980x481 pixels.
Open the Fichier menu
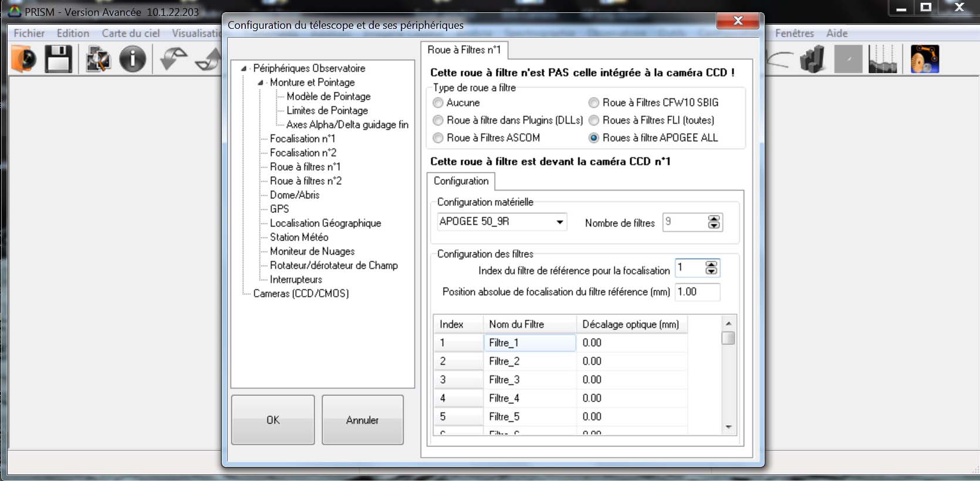coord(29,33)
